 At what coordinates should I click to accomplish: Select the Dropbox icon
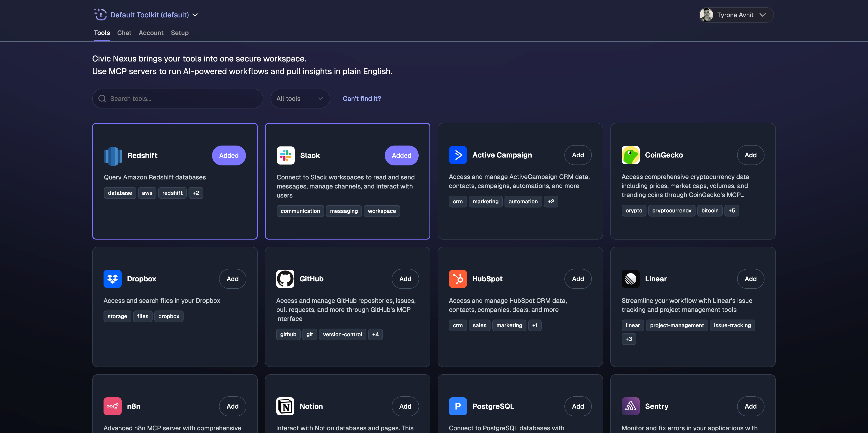pos(113,279)
